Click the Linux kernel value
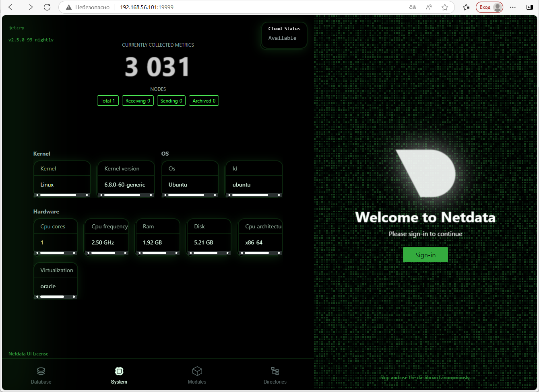Screen dimensions: 539x392 point(47,185)
